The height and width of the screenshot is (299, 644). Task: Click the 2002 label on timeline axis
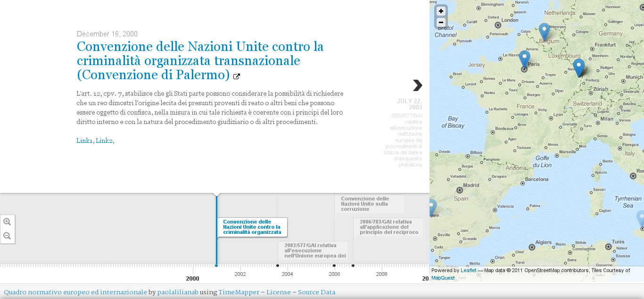coord(240,274)
